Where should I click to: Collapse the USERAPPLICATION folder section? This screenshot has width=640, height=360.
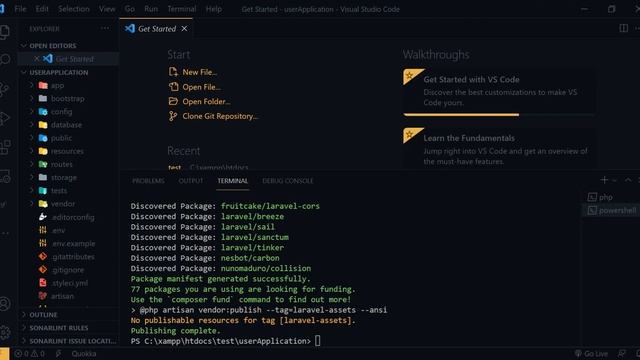(24, 72)
